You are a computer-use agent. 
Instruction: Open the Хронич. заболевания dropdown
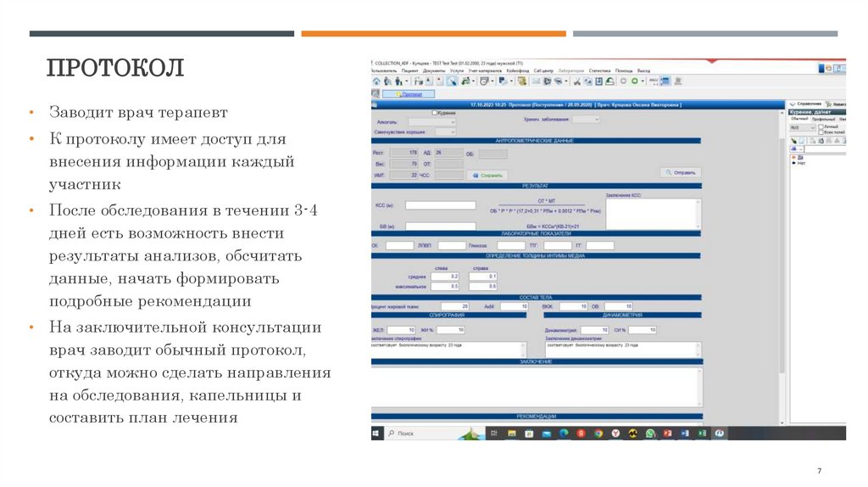(586, 119)
